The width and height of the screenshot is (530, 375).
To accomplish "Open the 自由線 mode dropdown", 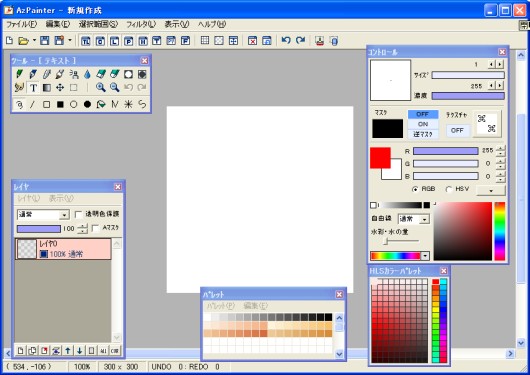I will pos(414,219).
